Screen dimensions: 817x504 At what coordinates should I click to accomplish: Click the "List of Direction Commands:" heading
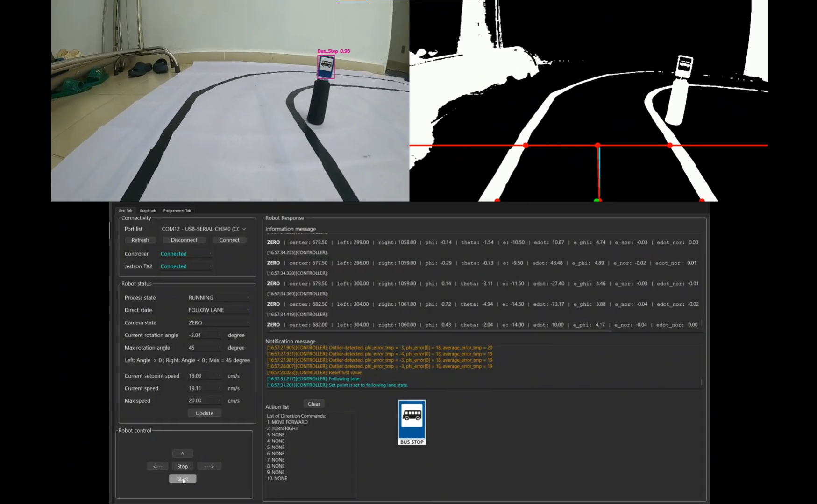pyautogui.click(x=296, y=416)
